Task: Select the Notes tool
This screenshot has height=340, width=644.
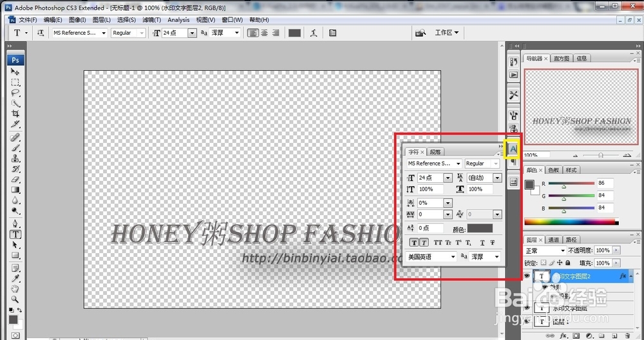Action: pos(15,269)
